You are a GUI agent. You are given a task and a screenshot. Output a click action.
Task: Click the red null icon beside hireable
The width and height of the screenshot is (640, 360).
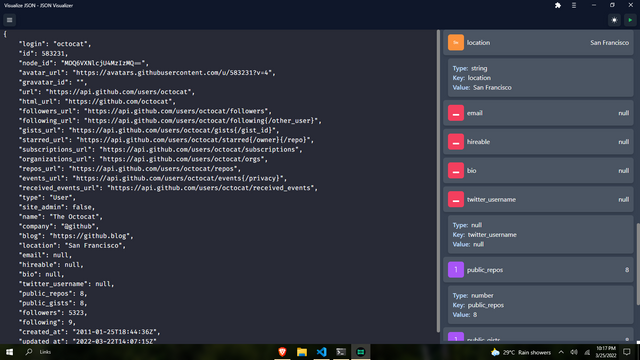[456, 142]
